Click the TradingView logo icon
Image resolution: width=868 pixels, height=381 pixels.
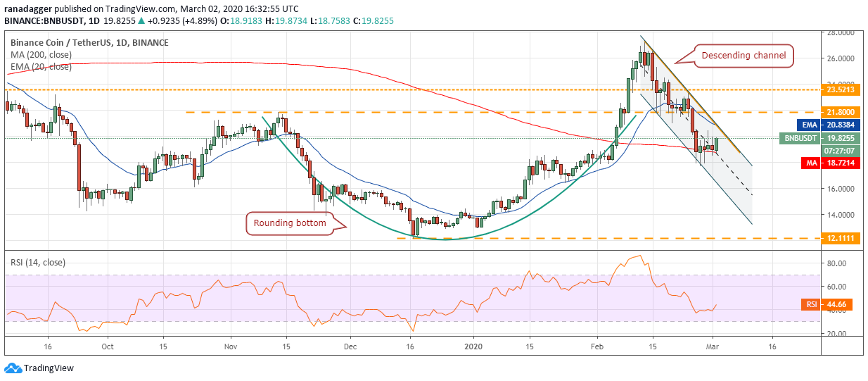click(x=13, y=368)
